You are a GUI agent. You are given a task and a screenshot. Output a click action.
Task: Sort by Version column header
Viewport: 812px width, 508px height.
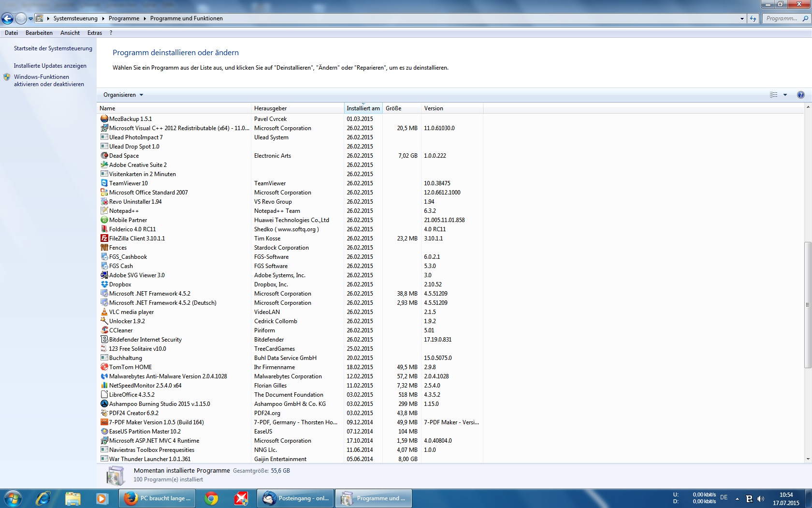point(452,108)
